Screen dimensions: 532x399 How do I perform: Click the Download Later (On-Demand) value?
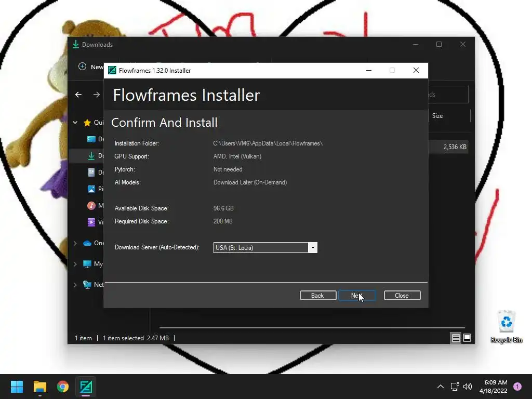tap(250, 182)
